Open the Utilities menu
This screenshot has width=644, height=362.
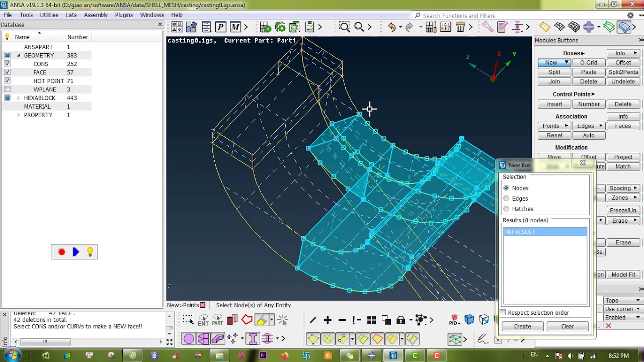tap(49, 15)
